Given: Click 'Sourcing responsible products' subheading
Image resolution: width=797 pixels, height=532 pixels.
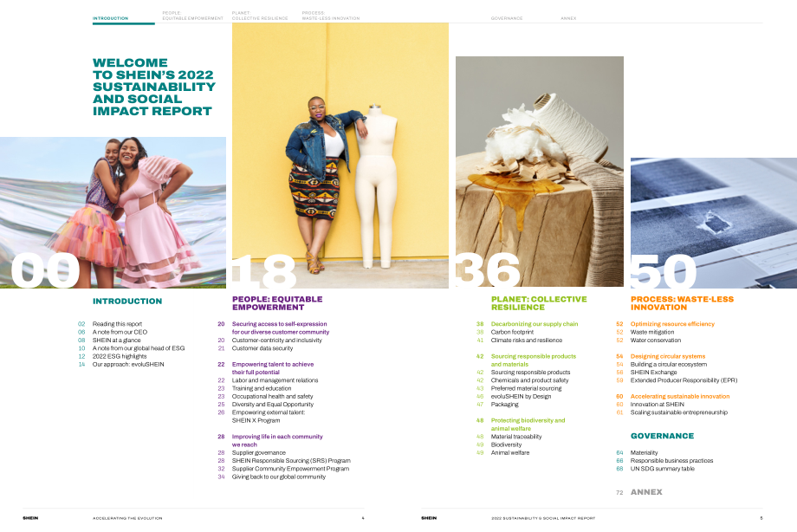Looking at the screenshot, I should [x=533, y=356].
